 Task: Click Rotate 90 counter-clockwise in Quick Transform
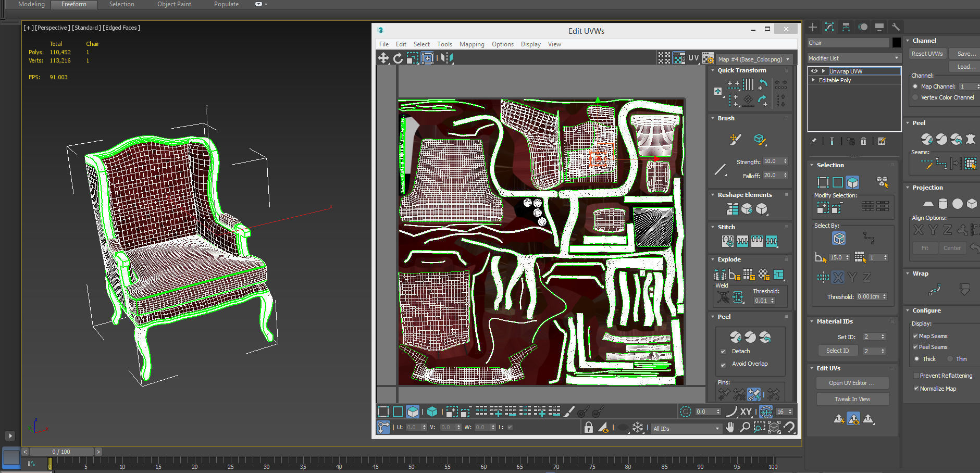click(x=763, y=84)
